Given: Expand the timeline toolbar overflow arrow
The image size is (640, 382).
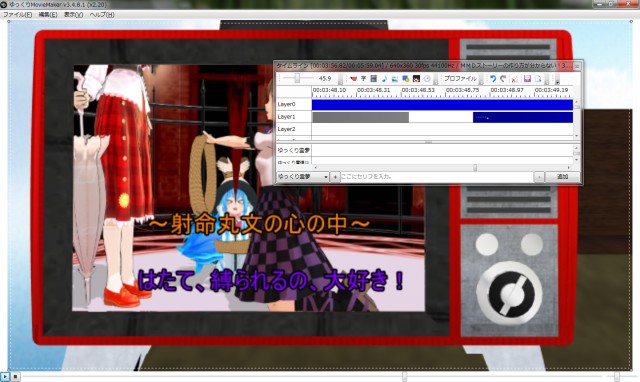Looking at the screenshot, I should [x=557, y=82].
